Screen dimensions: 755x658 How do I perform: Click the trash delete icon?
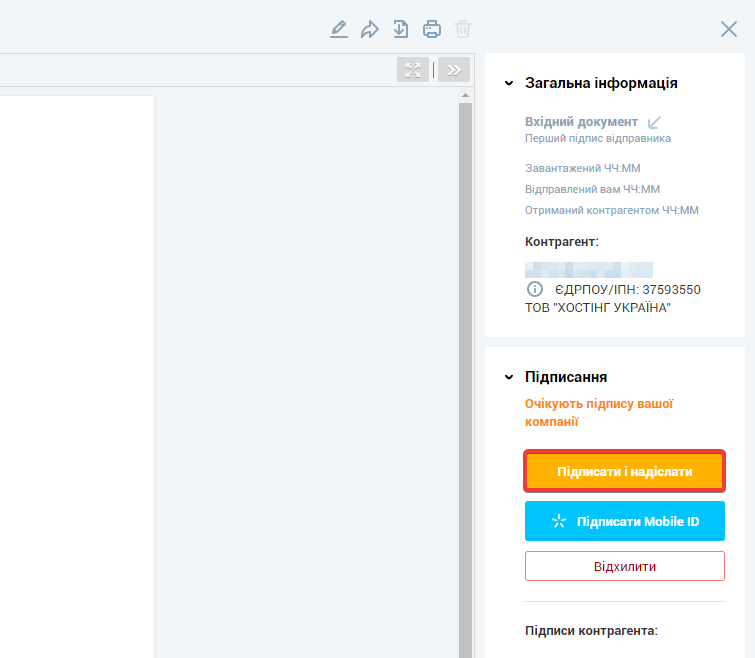pyautogui.click(x=462, y=29)
